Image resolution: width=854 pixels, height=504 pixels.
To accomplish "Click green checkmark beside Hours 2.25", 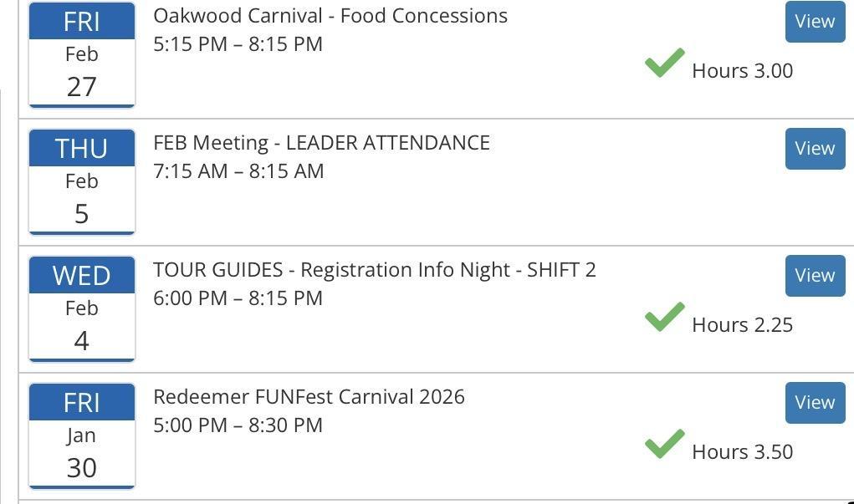I will pos(665,318).
